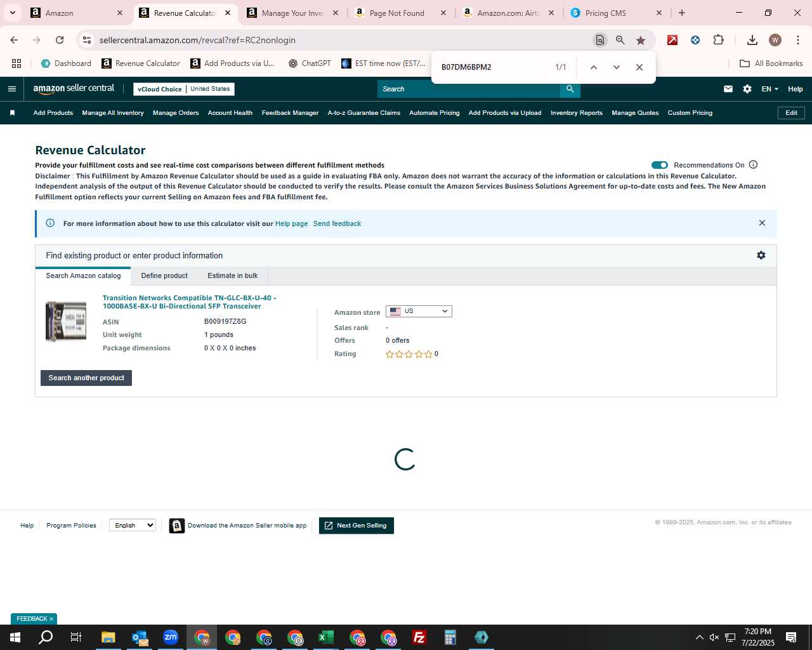The image size is (812, 650).
Task: Click the Amazon Seller Central logo
Action: pyautogui.click(x=74, y=89)
